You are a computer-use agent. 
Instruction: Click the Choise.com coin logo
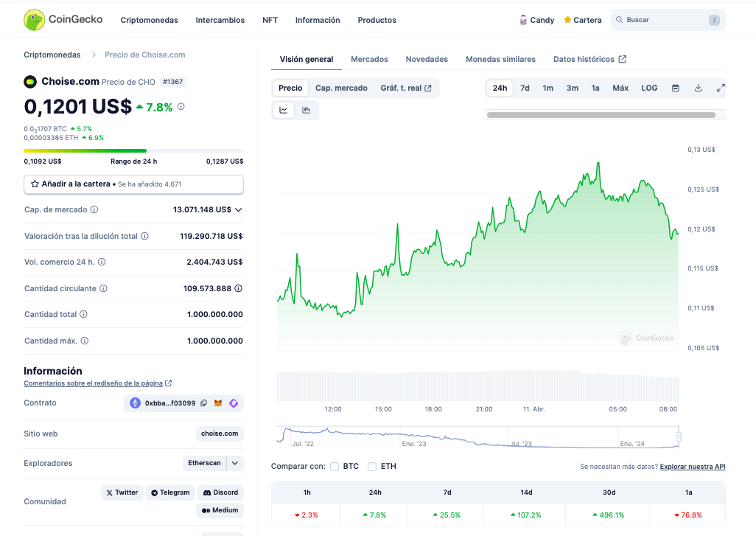point(30,82)
